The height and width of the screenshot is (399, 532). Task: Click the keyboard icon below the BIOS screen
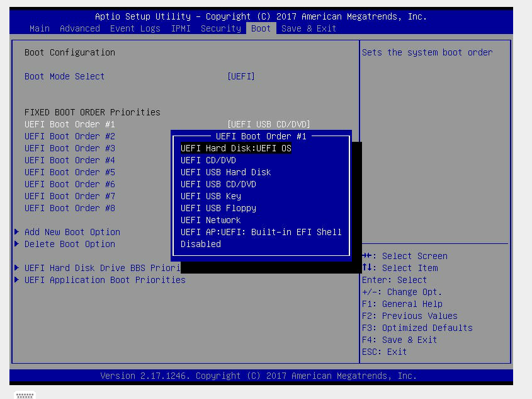25,395
